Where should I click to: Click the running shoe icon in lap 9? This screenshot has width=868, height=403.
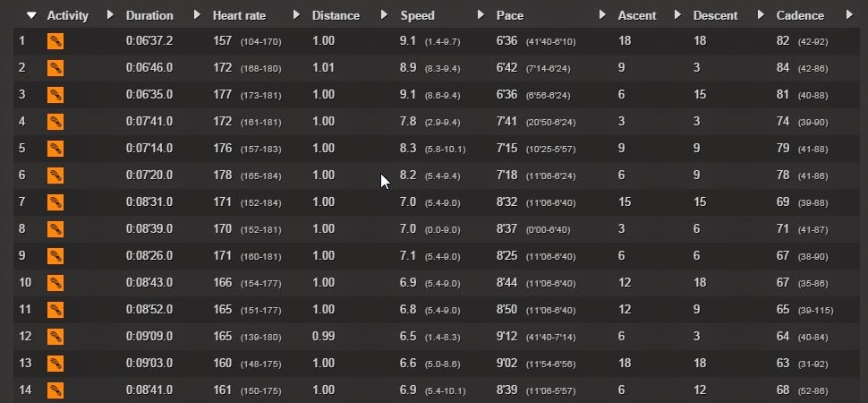[55, 256]
